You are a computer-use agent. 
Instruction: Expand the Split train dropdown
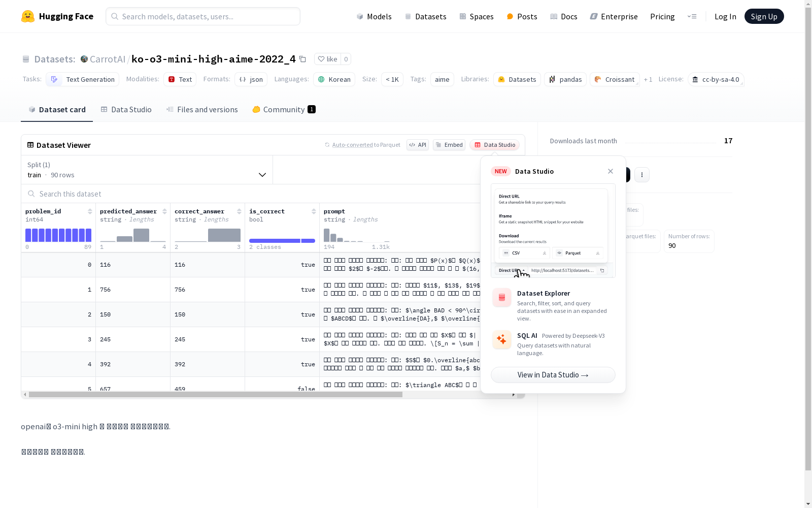click(147, 170)
